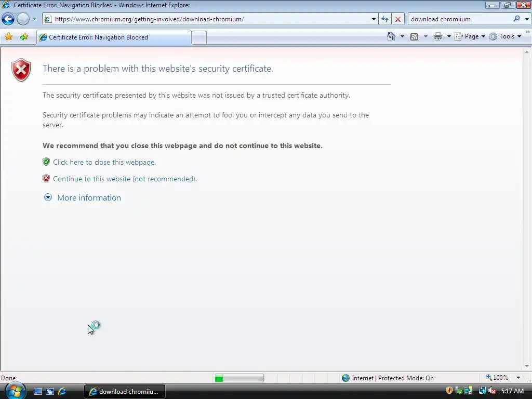
Task: Click the scroll down arrow of page scrollbar
Action: [x=527, y=366]
